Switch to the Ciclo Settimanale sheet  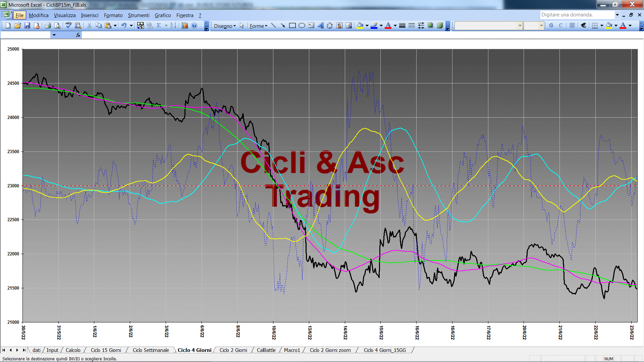coord(151,350)
